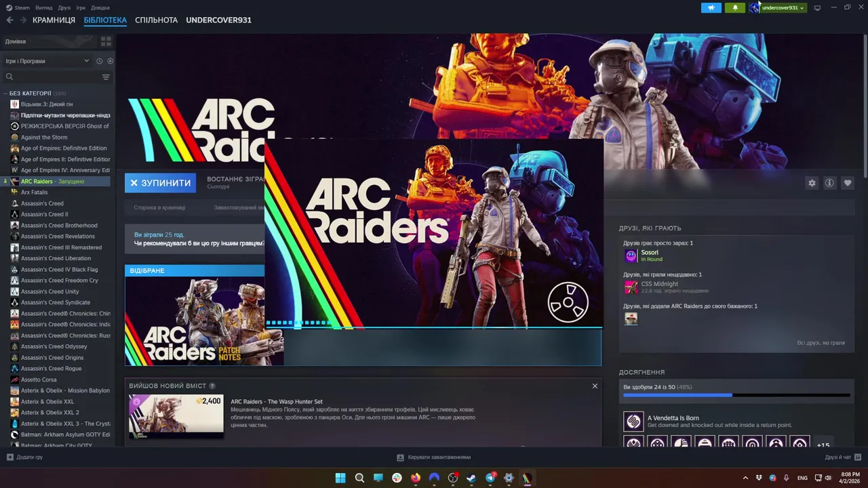Image resolution: width=868 pixels, height=488 pixels.
Task: Open ARC Raiders game settings gear
Action: point(812,183)
